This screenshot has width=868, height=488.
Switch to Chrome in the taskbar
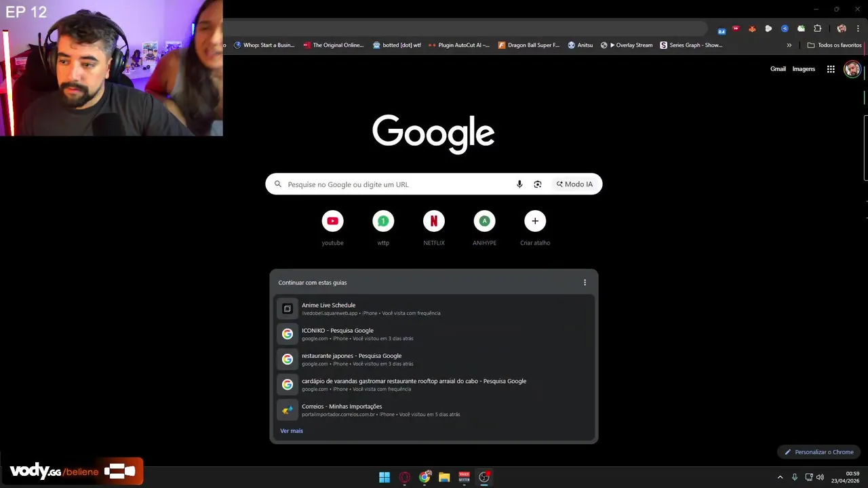pyautogui.click(x=425, y=477)
